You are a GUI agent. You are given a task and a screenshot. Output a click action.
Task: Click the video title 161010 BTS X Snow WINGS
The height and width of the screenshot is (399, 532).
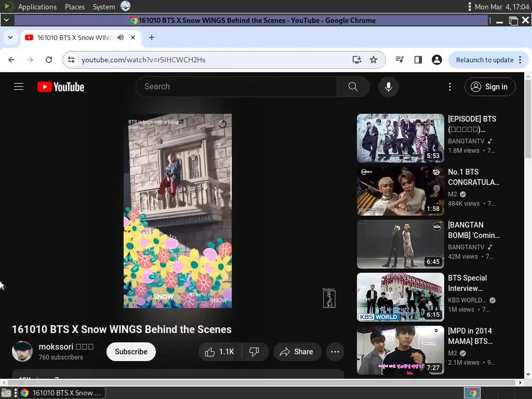tap(122, 329)
